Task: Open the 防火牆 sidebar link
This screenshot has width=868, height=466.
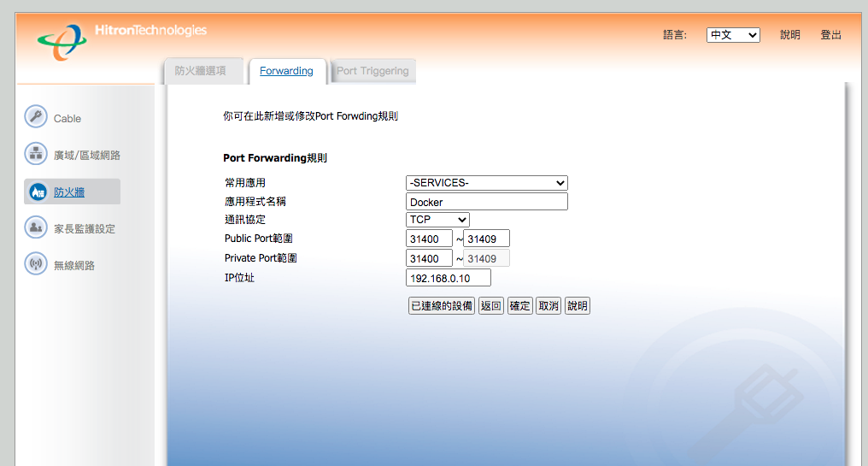Action: pos(69,192)
